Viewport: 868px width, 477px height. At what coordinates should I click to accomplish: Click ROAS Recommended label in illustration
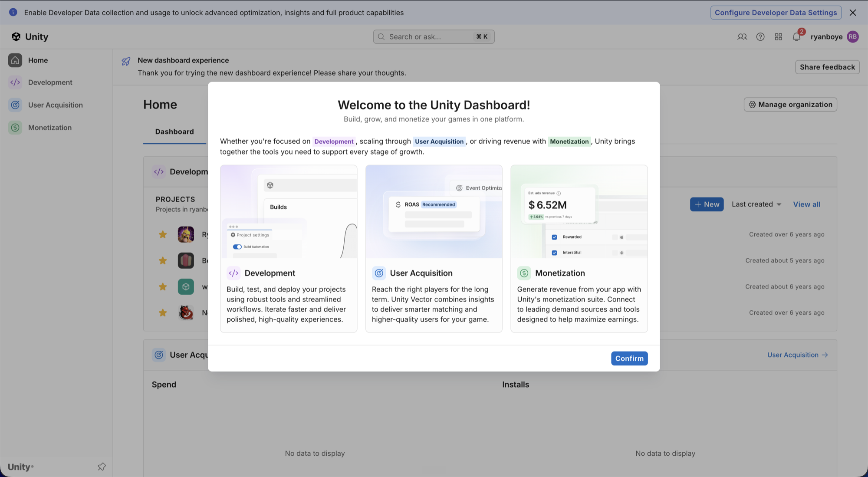tap(430, 204)
